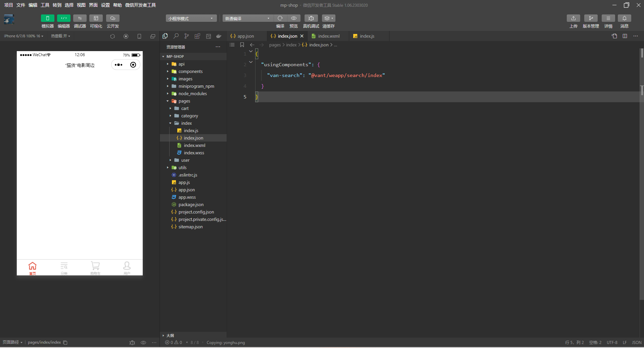Open the 微信开发者工具 menu

click(x=140, y=5)
